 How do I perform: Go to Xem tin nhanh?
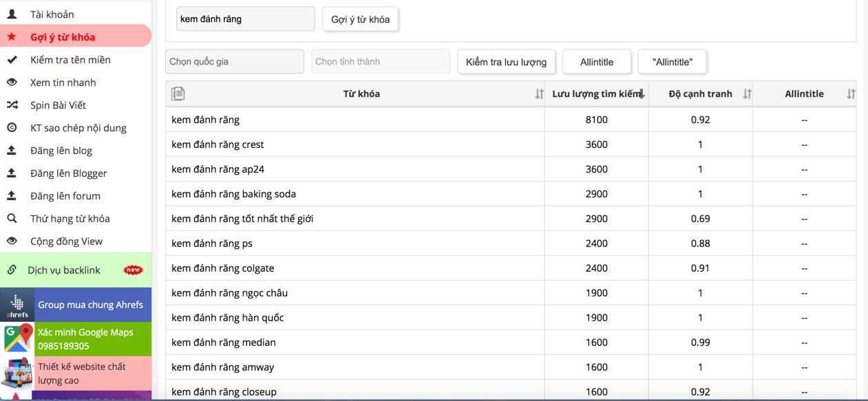[x=76, y=82]
